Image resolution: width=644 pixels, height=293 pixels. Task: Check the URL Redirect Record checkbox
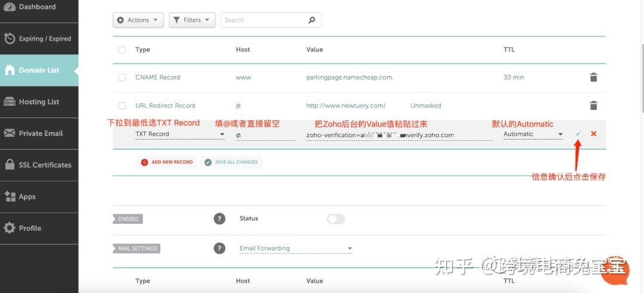122,106
